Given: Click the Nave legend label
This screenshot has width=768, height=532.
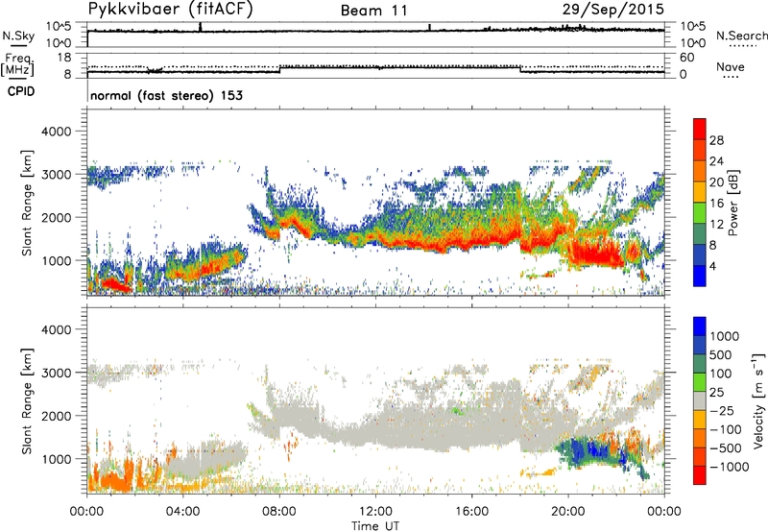Looking at the screenshot, I should point(730,66).
